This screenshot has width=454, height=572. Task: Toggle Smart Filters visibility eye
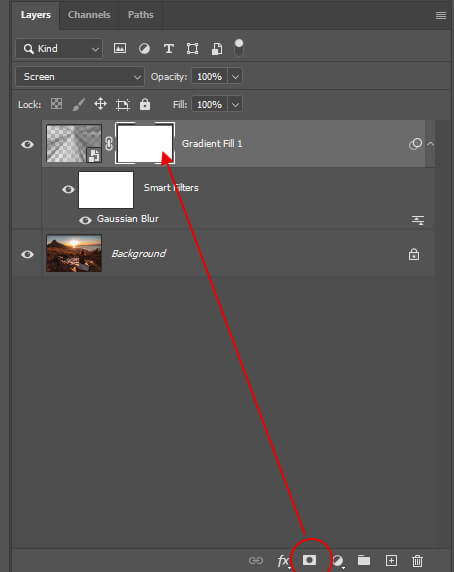click(x=68, y=189)
